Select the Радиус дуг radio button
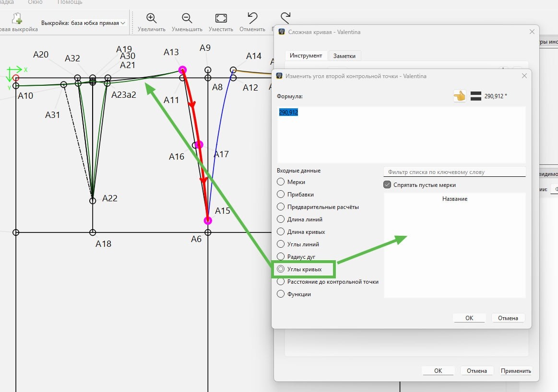This screenshot has width=558, height=392. tap(280, 256)
